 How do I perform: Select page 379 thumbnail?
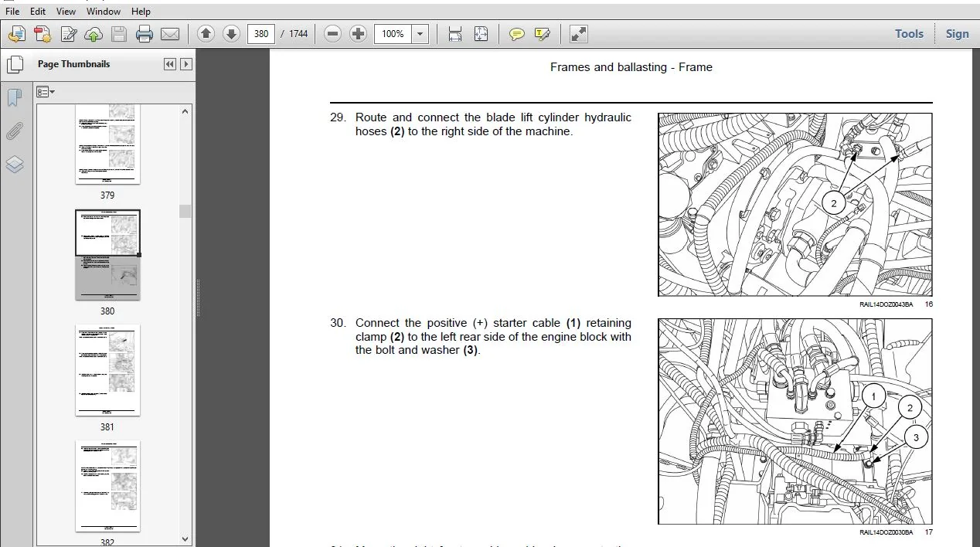pyautogui.click(x=107, y=144)
